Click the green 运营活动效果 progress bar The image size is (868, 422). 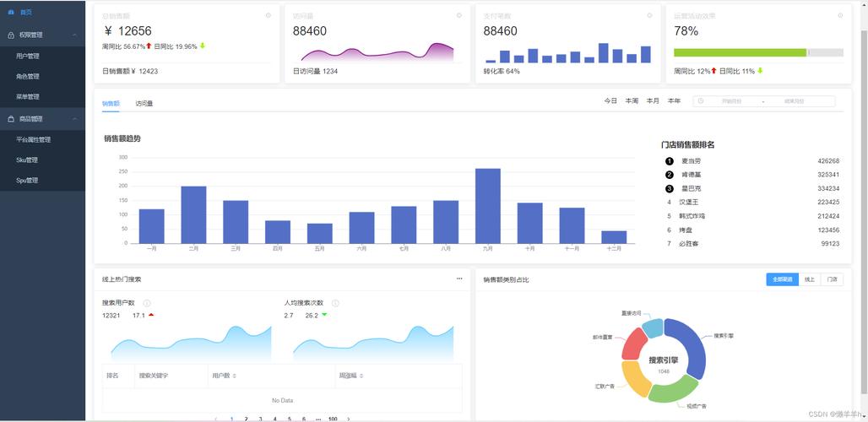(x=740, y=52)
